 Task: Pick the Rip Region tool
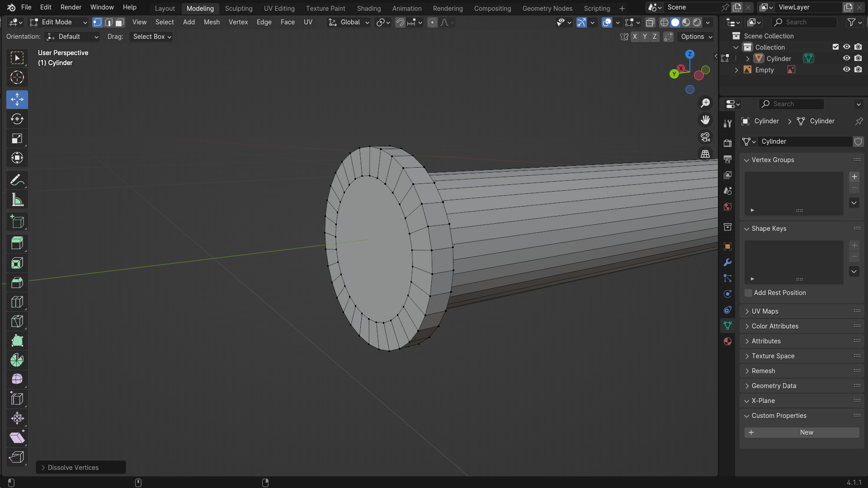[x=17, y=457]
